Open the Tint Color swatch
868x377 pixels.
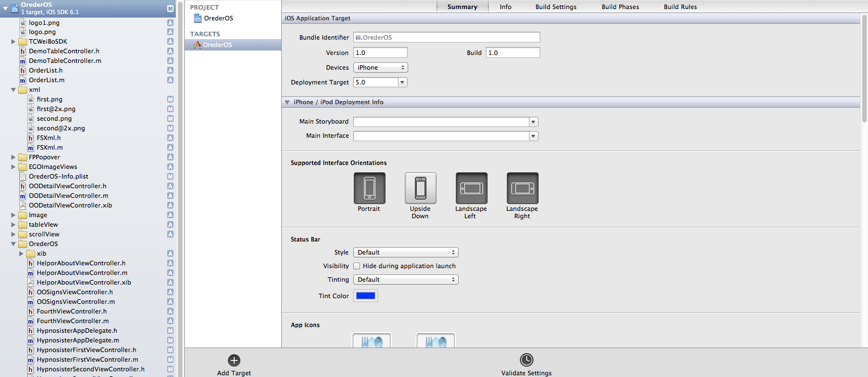[x=366, y=296]
